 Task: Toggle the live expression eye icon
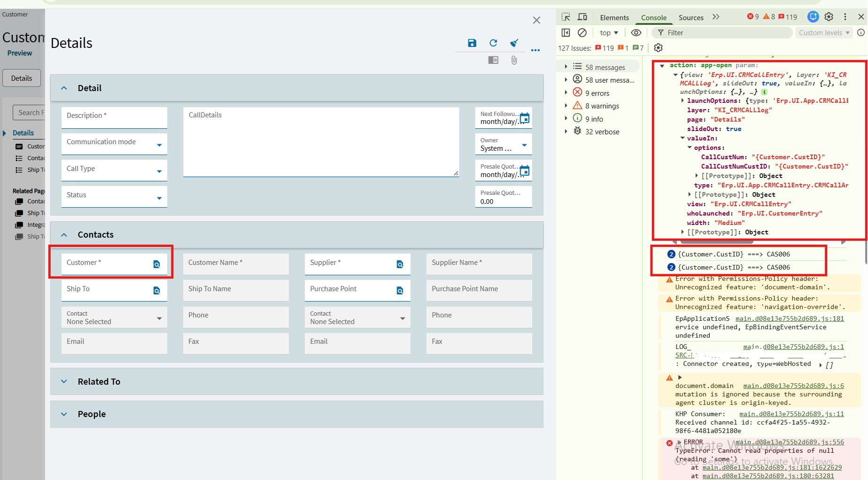pyautogui.click(x=636, y=32)
